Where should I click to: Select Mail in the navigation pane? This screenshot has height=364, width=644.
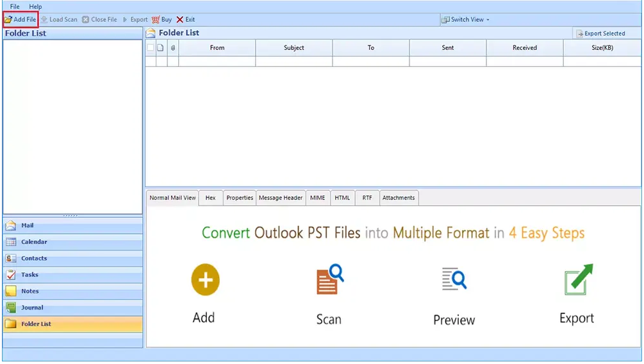(72, 226)
